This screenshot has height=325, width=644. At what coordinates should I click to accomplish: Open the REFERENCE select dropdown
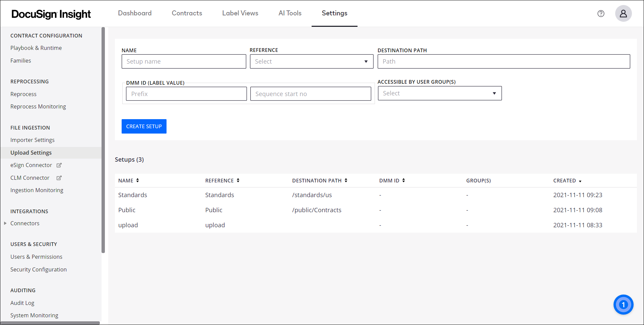coord(311,61)
